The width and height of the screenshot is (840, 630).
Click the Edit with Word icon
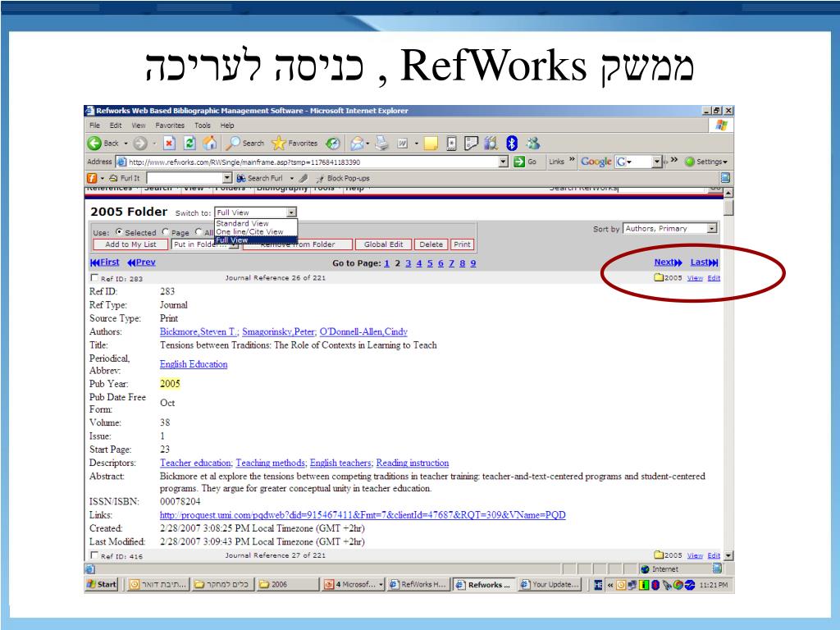tap(403, 143)
